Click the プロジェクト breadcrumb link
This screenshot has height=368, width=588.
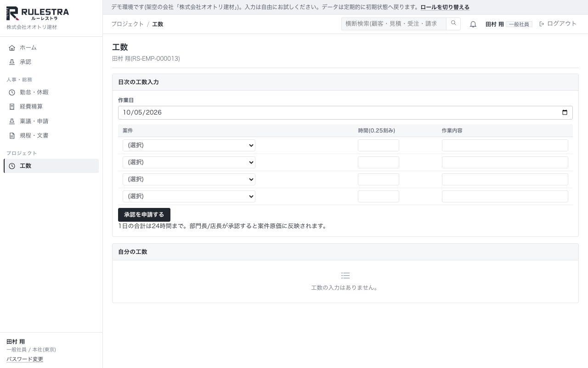pos(127,24)
